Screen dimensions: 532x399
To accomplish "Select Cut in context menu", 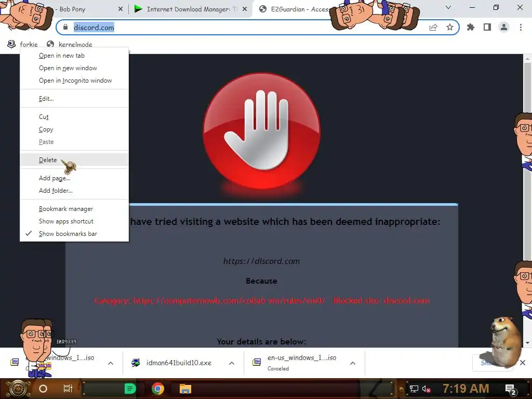I will [x=74, y=117].
